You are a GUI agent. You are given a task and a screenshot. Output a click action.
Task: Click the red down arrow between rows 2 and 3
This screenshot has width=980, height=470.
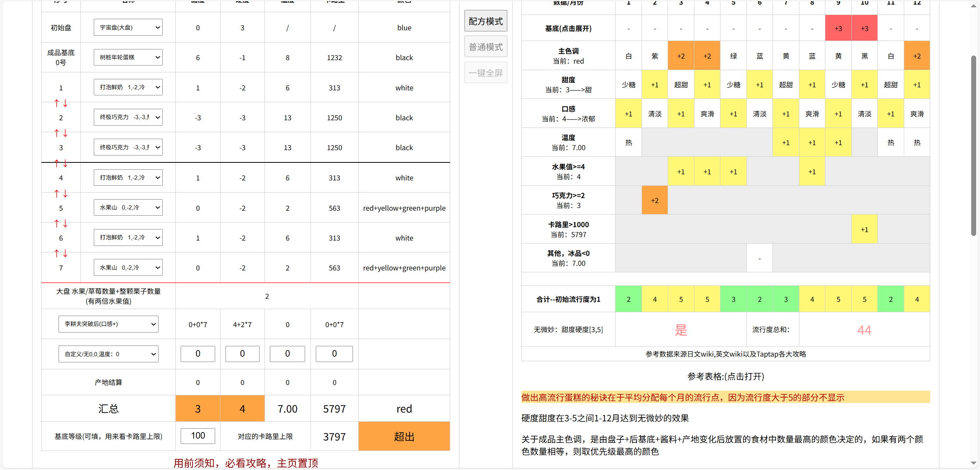65,133
